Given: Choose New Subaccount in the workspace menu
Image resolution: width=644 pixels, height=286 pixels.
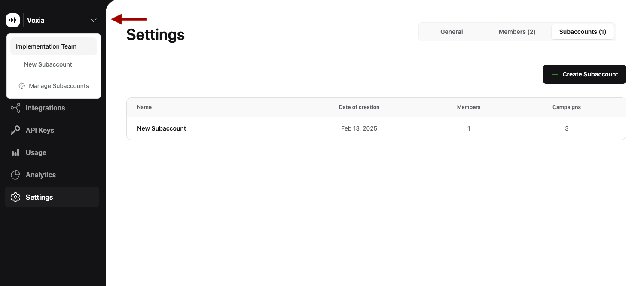Looking at the screenshot, I should (48, 64).
